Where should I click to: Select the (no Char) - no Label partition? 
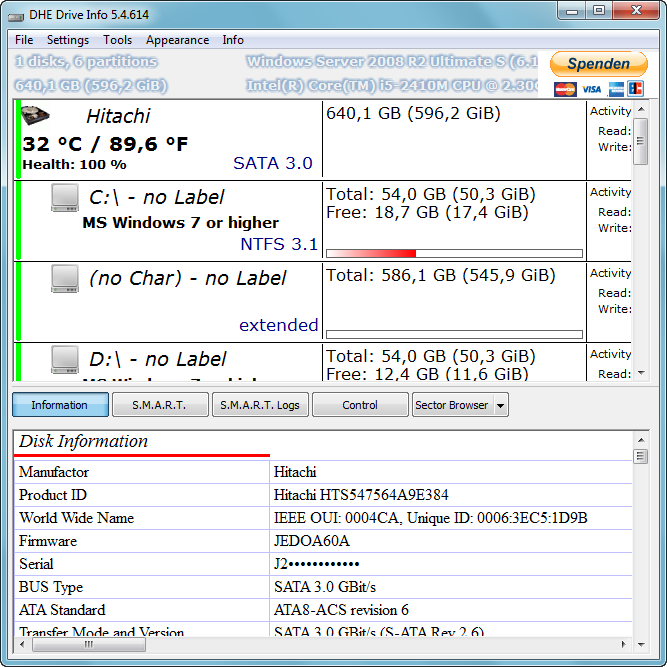click(x=188, y=279)
